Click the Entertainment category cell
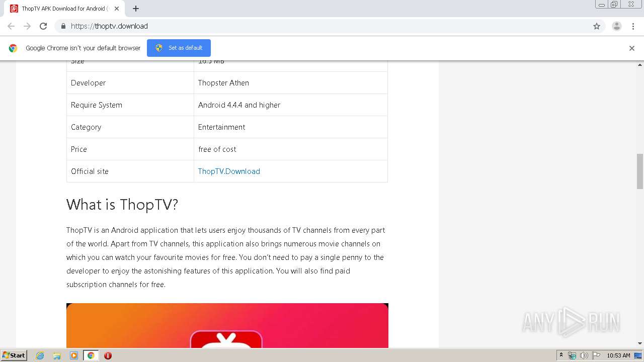 tap(291, 127)
